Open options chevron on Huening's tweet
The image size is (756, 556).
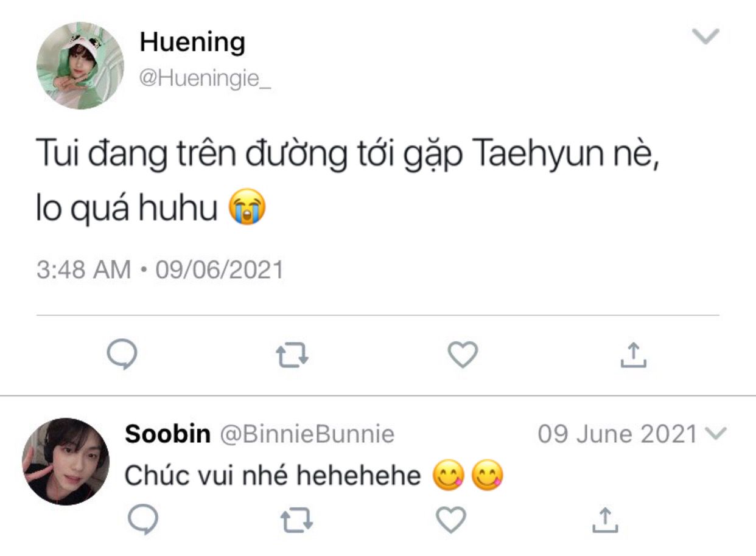click(706, 36)
